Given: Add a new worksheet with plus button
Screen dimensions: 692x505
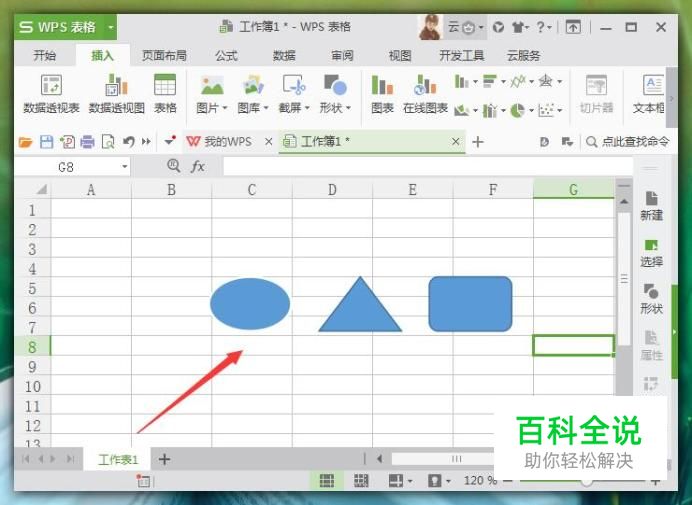Looking at the screenshot, I should click(164, 460).
